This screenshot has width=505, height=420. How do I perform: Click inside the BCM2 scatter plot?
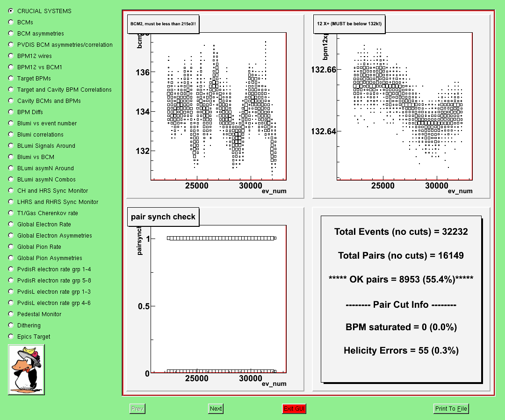(x=218, y=106)
